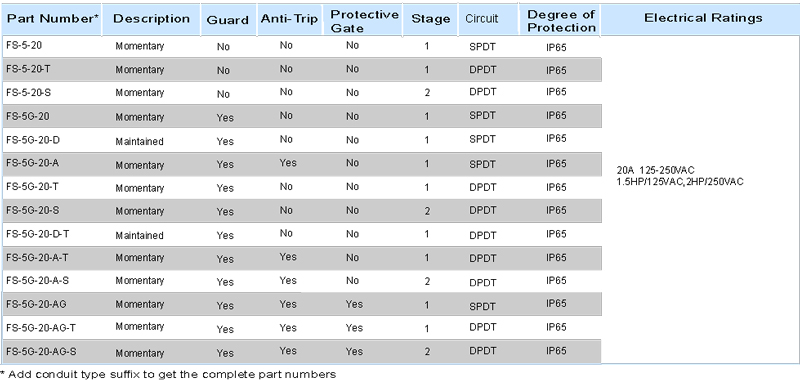The height and width of the screenshot is (380, 800).
Task: Open part number FS-5-20-S
Action: 28,92
